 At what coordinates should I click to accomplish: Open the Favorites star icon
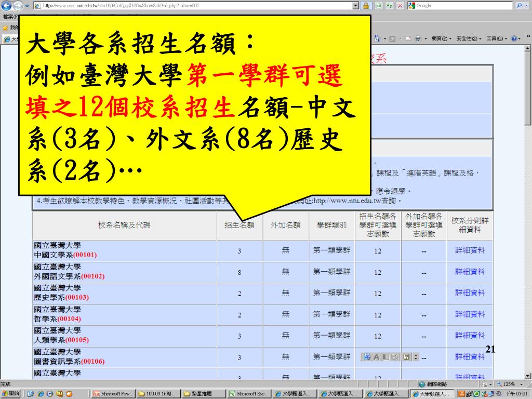[5, 28]
